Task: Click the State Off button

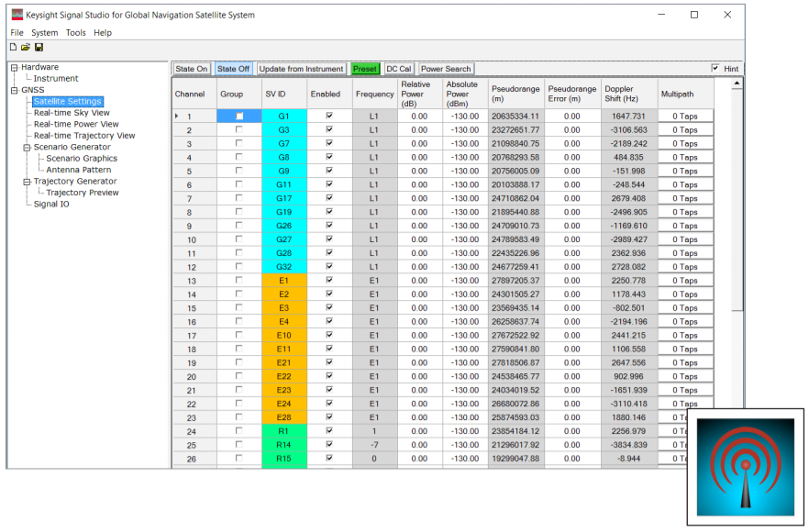Action: click(233, 69)
